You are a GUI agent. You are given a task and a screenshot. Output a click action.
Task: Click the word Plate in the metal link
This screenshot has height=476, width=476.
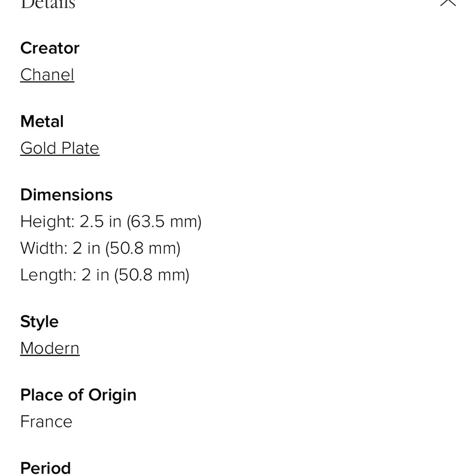(x=80, y=148)
